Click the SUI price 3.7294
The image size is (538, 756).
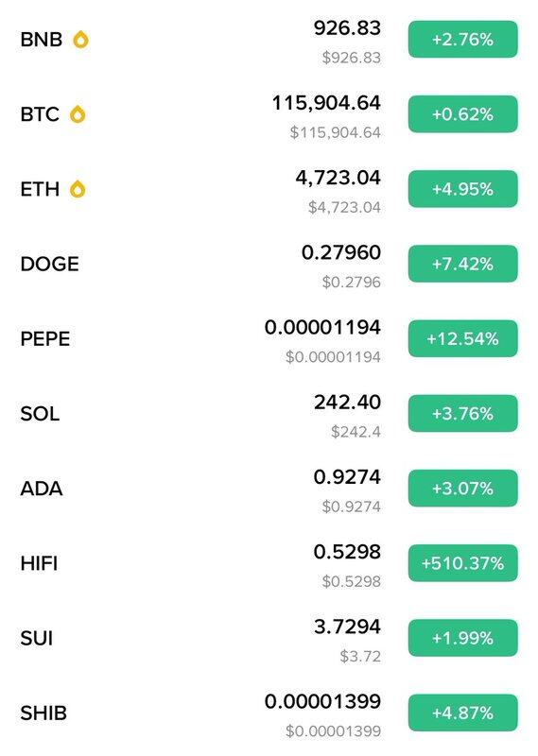tap(347, 627)
